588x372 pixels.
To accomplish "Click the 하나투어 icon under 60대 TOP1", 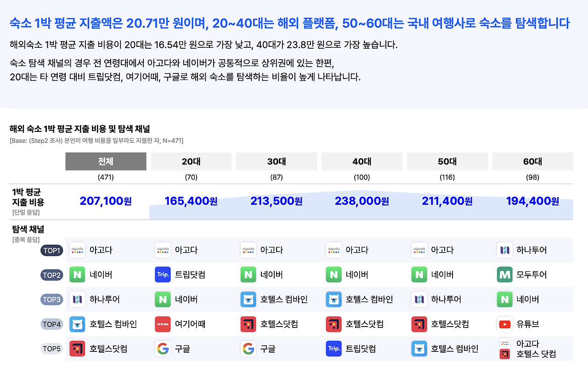I will (503, 249).
